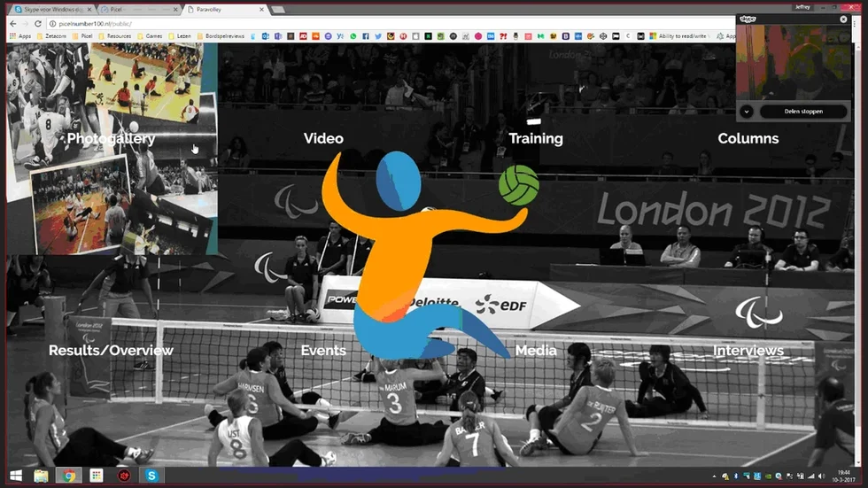
Task: Click the volume speaker tray icon
Action: [x=821, y=476]
